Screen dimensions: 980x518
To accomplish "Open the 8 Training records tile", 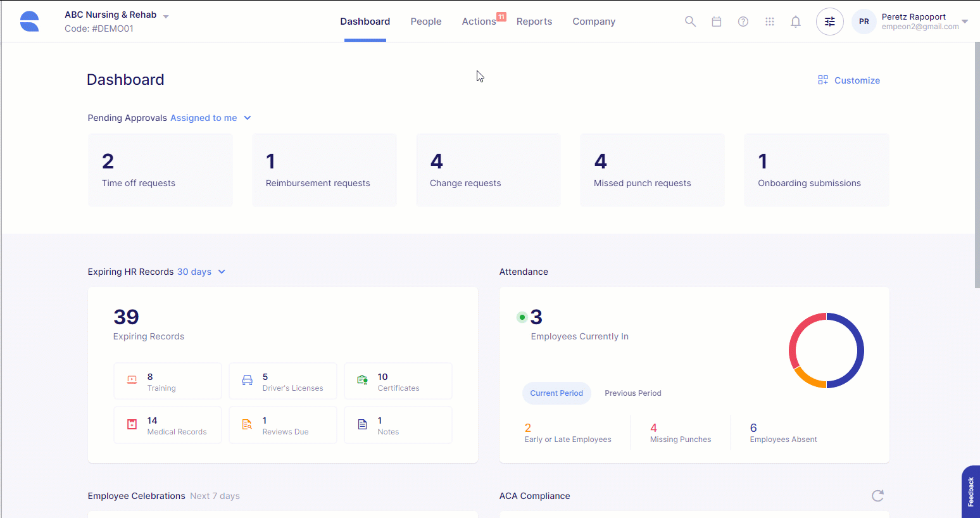I will (168, 381).
